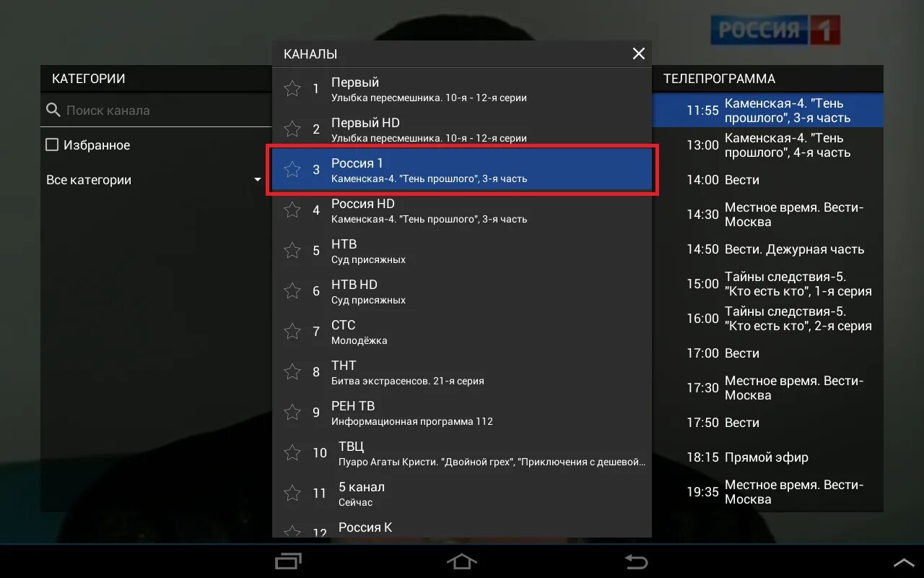Screen dimensions: 924x578
Task: Enable the Избранное checkbox
Action: point(52,145)
